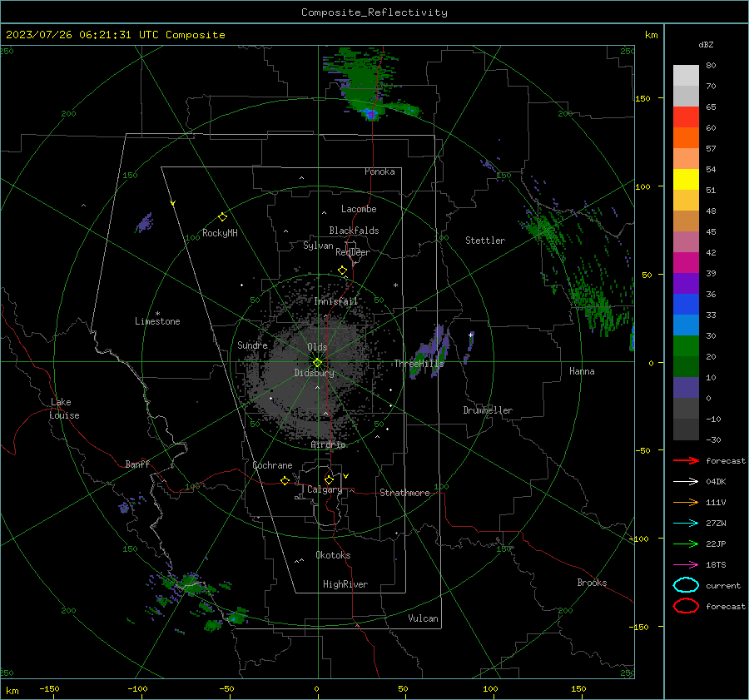Image resolution: width=749 pixels, height=700 pixels.
Task: Click the Strathmore town label
Action: [x=404, y=493]
